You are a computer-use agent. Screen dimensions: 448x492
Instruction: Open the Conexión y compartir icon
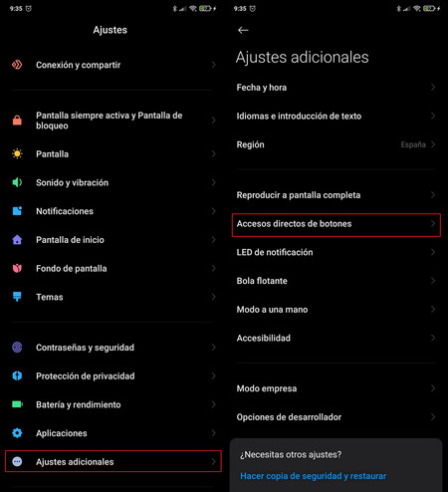point(17,65)
